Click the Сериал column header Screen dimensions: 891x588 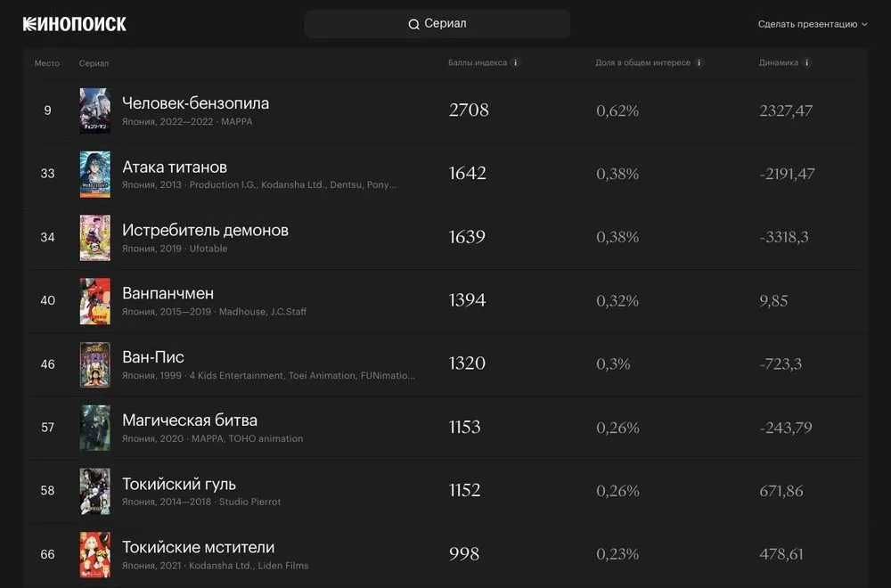click(94, 63)
